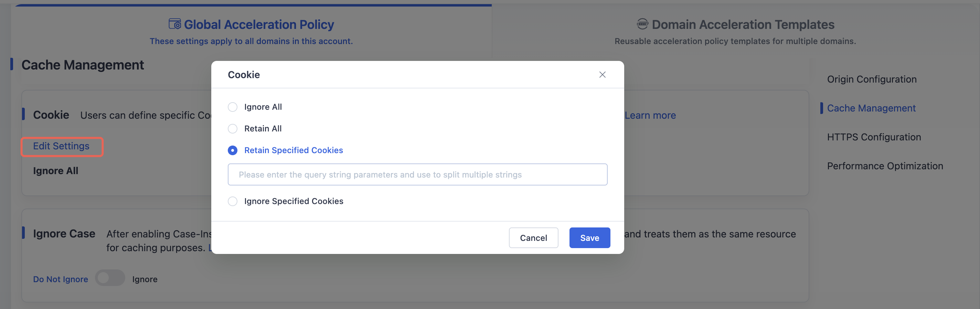This screenshot has width=980, height=309.
Task: Focus the cookie parameters input field
Action: tap(417, 175)
